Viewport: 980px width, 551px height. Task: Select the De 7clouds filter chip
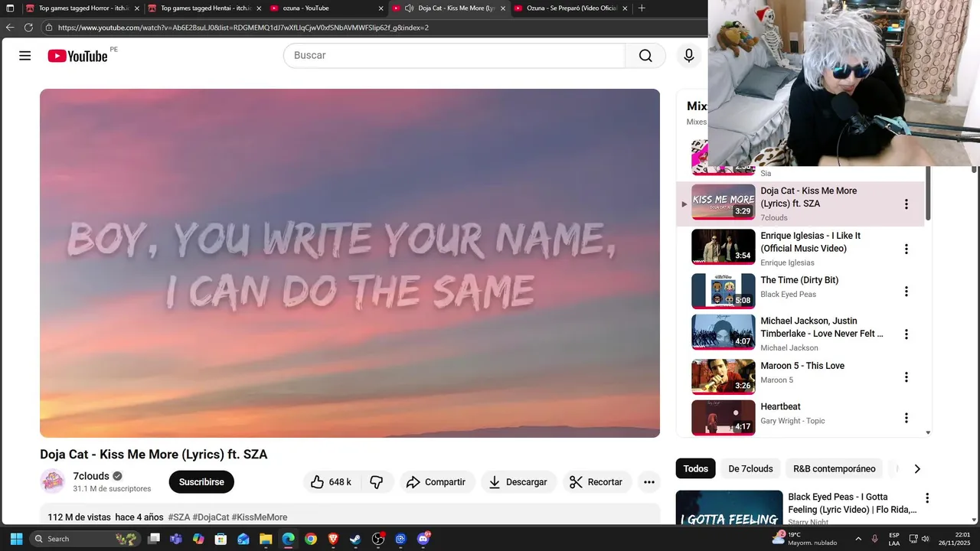[750, 468]
